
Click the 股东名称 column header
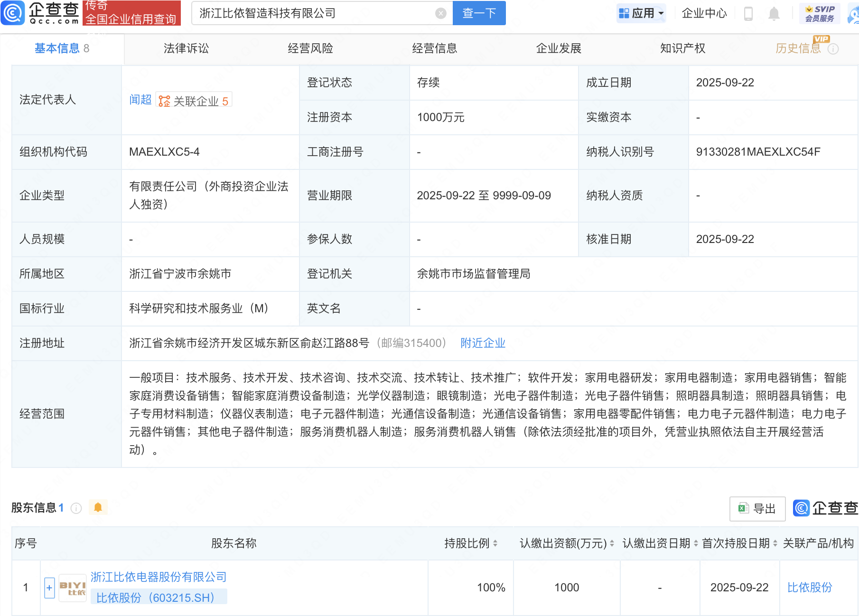click(233, 543)
